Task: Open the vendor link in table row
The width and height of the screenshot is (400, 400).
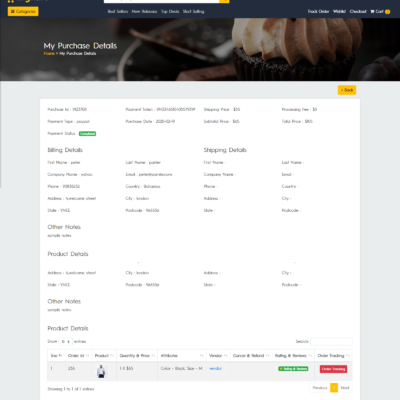Action: [215, 368]
